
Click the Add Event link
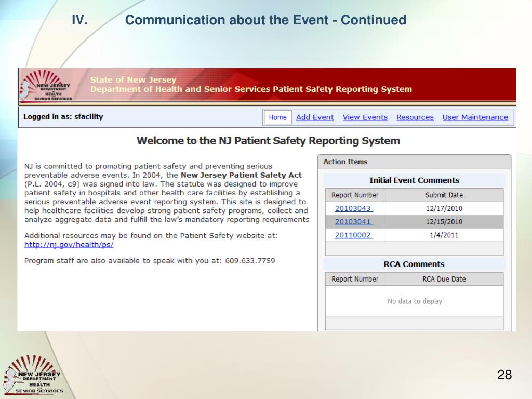pyautogui.click(x=315, y=117)
